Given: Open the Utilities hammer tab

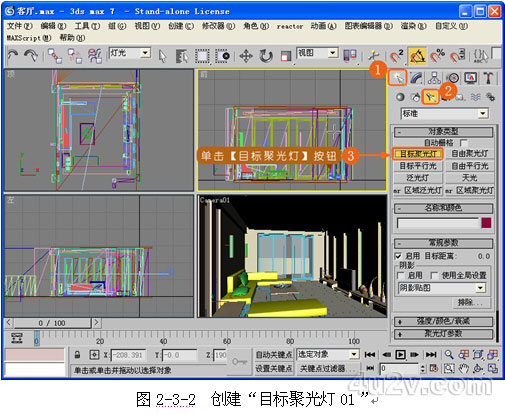Looking at the screenshot, I should click(489, 78).
